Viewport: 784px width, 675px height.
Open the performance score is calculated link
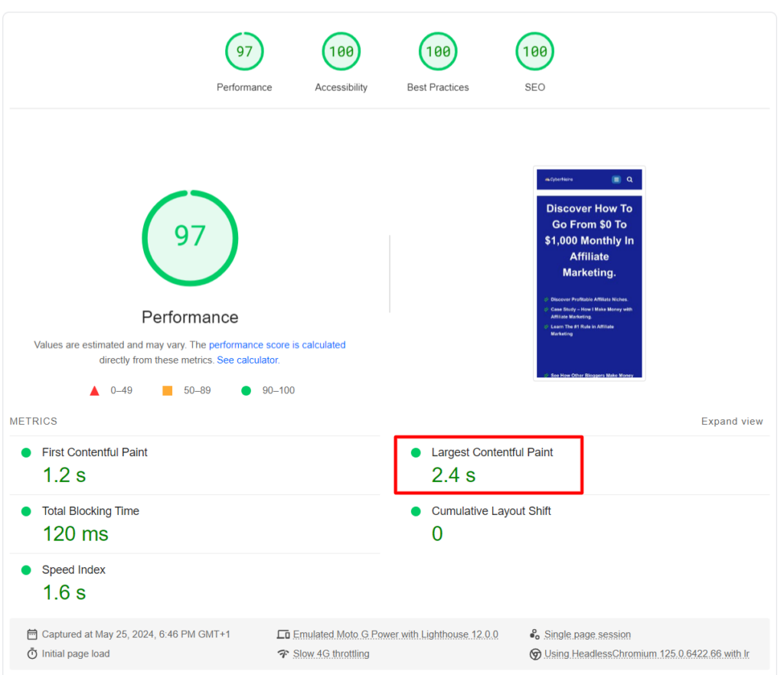click(277, 344)
